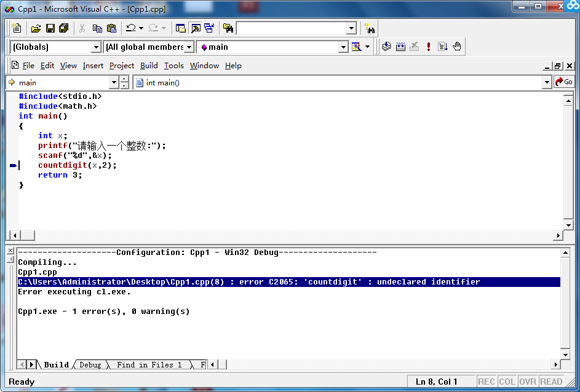Switch to the Debug output tab
The width and height of the screenshot is (580, 392).
90,365
